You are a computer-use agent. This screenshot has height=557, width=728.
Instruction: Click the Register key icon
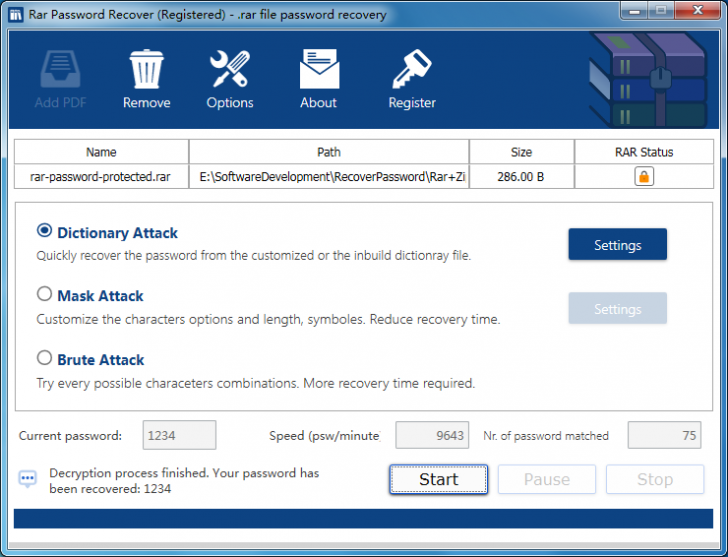pos(412,69)
